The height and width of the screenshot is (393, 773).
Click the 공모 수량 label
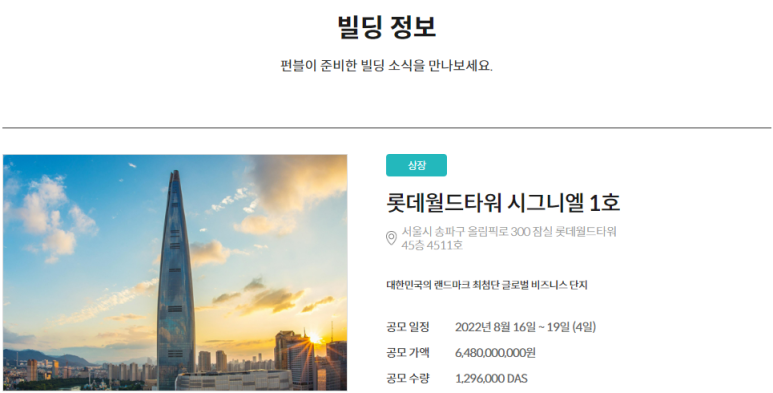[x=408, y=378]
